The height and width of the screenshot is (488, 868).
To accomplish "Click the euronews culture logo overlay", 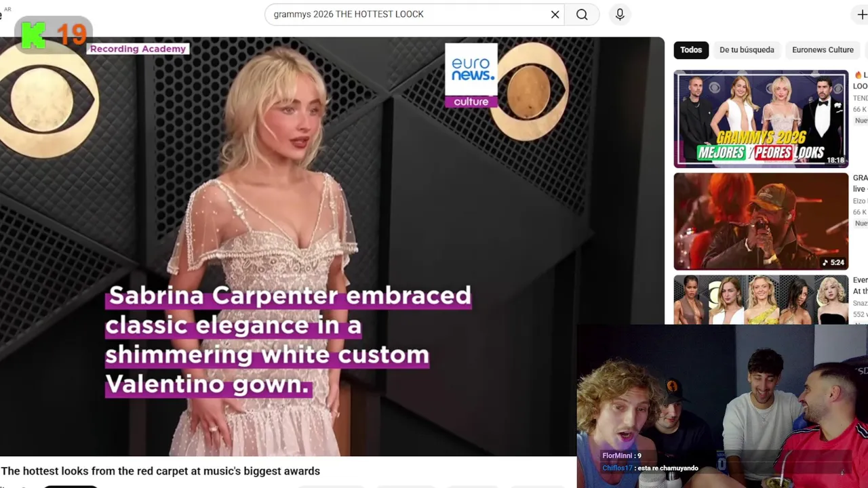I will tap(471, 75).
